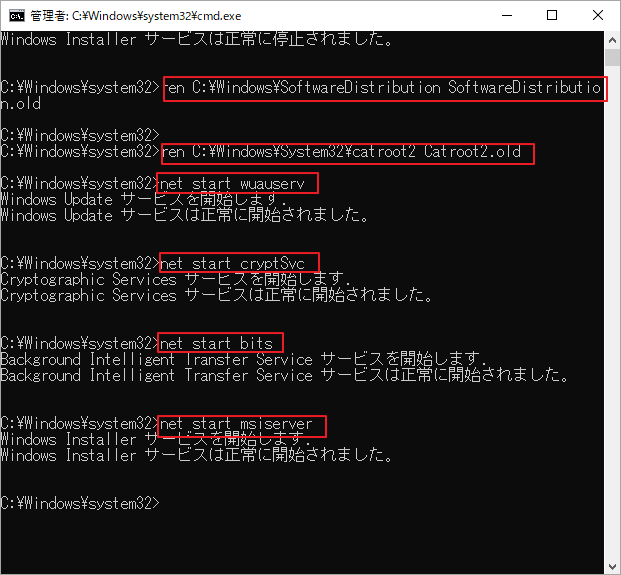The image size is (621, 575).
Task: Click the scrollbar down arrow
Action: (x=612, y=566)
